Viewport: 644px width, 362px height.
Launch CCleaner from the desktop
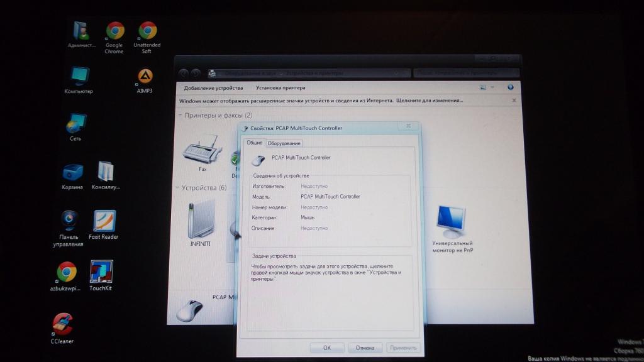click(x=62, y=325)
